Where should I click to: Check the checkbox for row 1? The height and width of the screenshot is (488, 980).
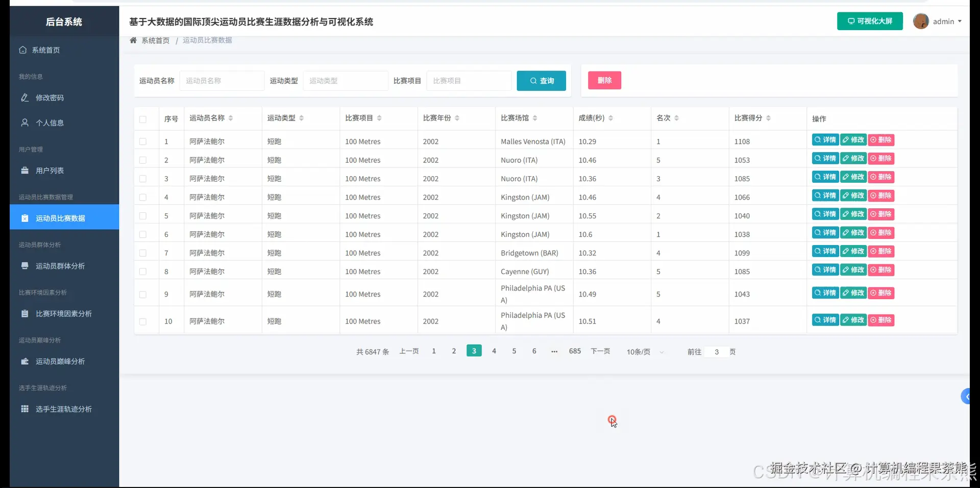click(143, 141)
